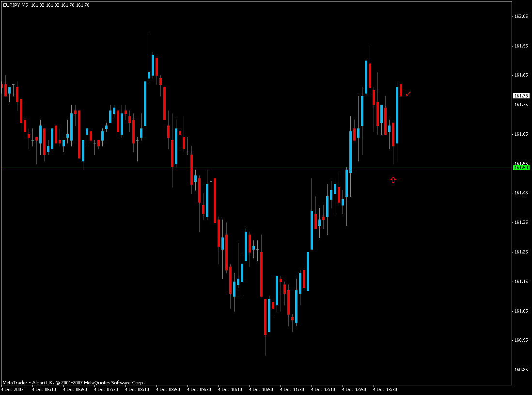The height and width of the screenshot is (395, 532).
Task: Click the red candle with the lowest wick
Action: coord(266,316)
